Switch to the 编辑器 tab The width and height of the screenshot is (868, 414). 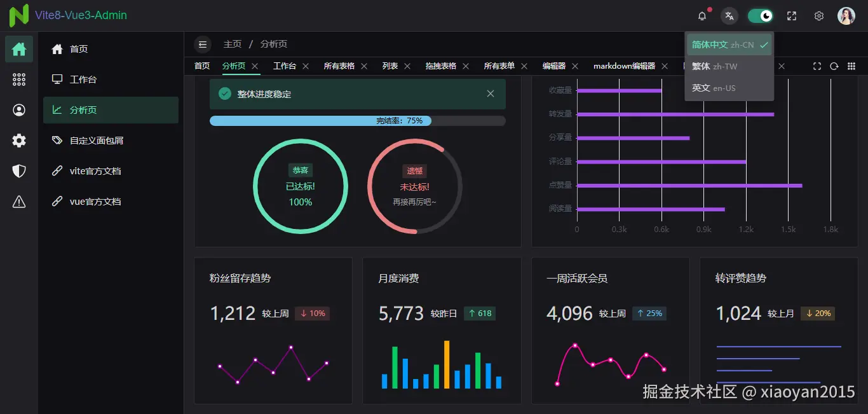(x=554, y=66)
